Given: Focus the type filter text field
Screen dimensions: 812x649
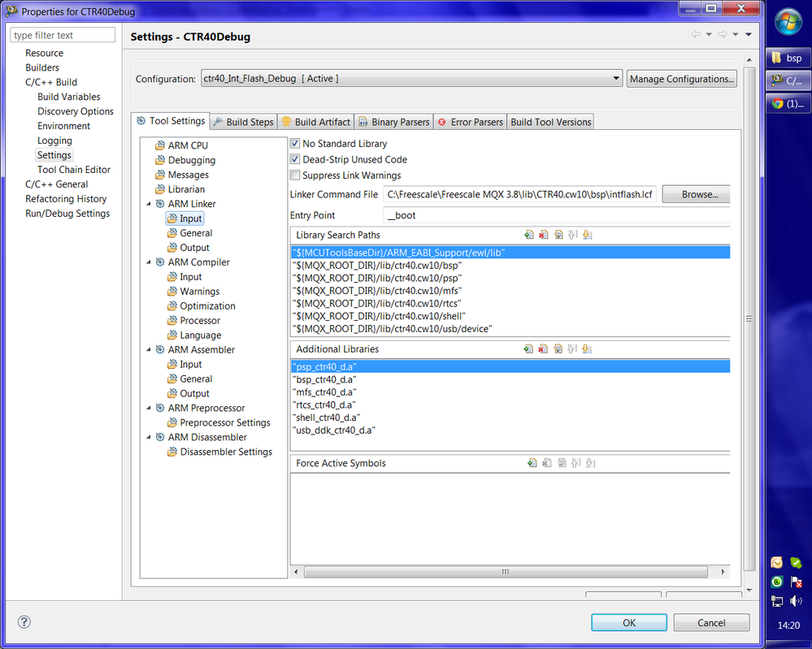Looking at the screenshot, I should (63, 35).
